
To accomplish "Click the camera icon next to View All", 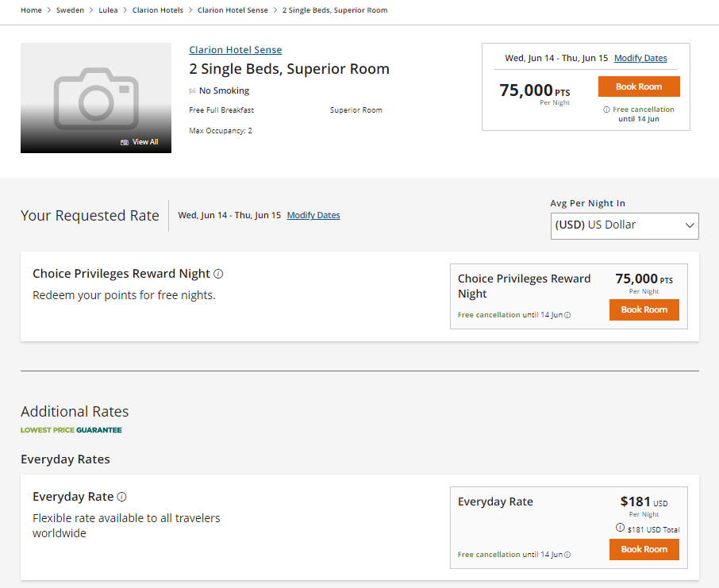I will point(125,142).
